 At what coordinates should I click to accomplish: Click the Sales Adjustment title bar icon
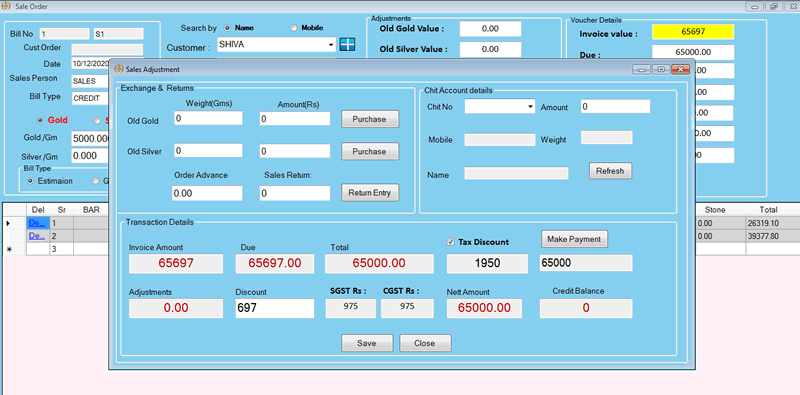(x=118, y=69)
